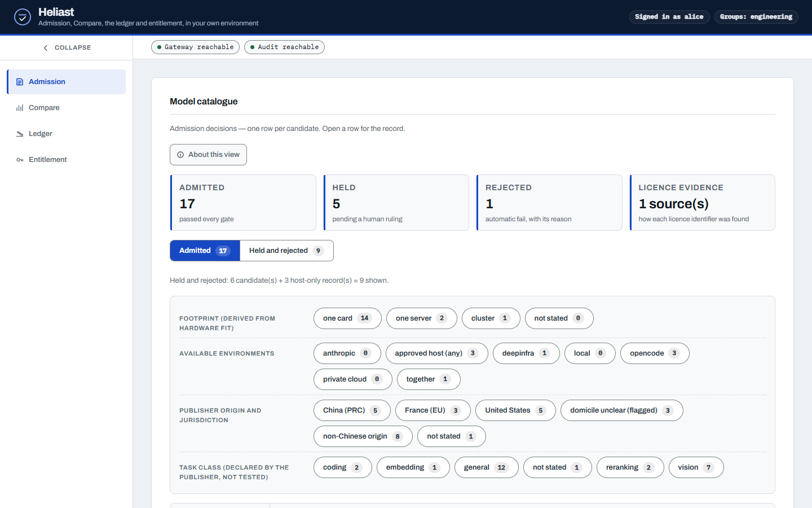Click the Compare bar-chart icon
812x508 pixels.
pyautogui.click(x=20, y=108)
